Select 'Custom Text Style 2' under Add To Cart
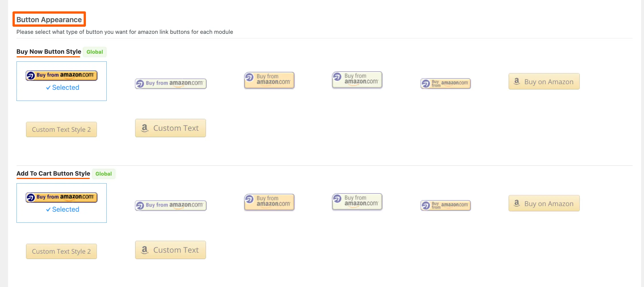Image resolution: width=644 pixels, height=287 pixels. point(61,251)
